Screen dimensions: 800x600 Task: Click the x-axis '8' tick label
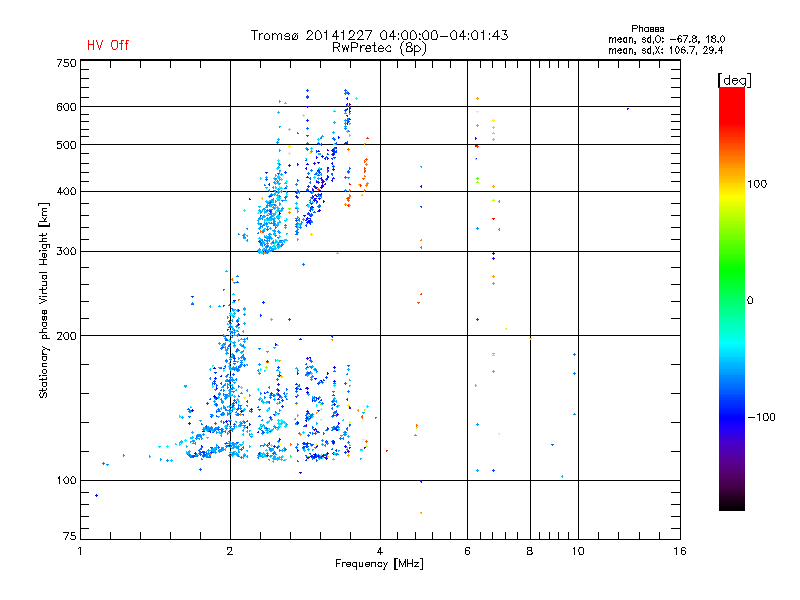tap(530, 551)
